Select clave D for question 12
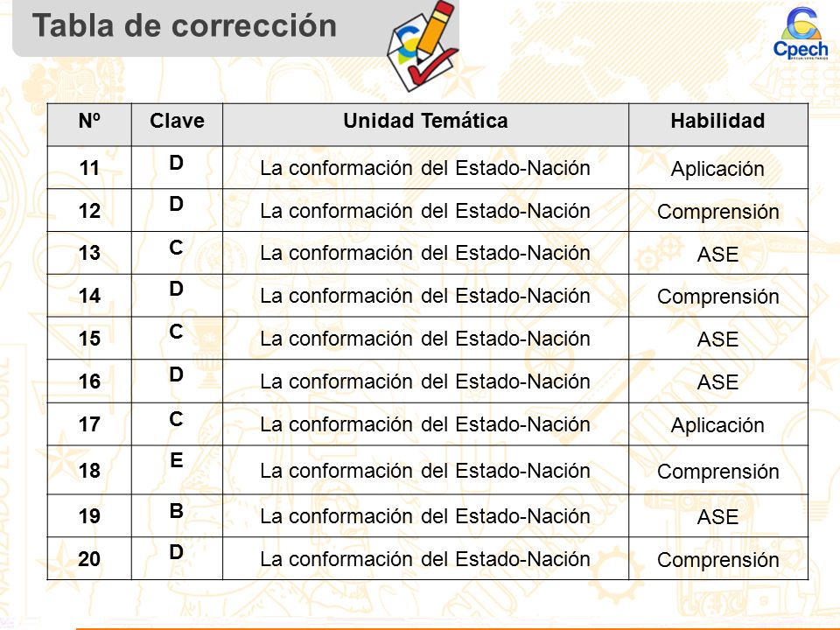Screen dimensions: 840x630 (x=176, y=204)
